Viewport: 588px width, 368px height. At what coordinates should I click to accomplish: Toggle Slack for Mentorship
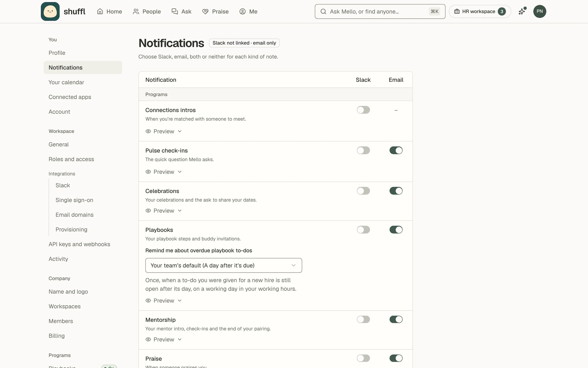pos(363,320)
